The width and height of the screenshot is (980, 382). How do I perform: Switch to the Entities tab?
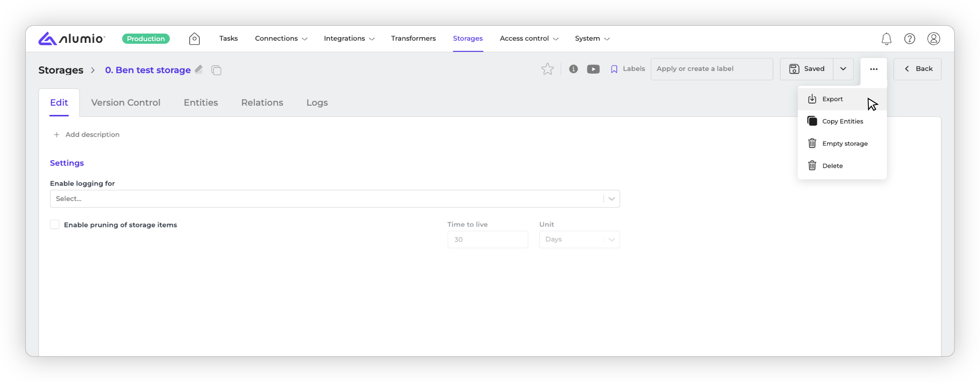point(201,102)
